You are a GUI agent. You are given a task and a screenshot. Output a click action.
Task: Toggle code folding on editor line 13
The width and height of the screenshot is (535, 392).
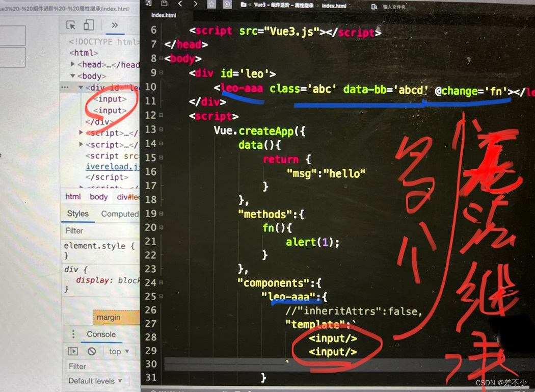click(162, 129)
